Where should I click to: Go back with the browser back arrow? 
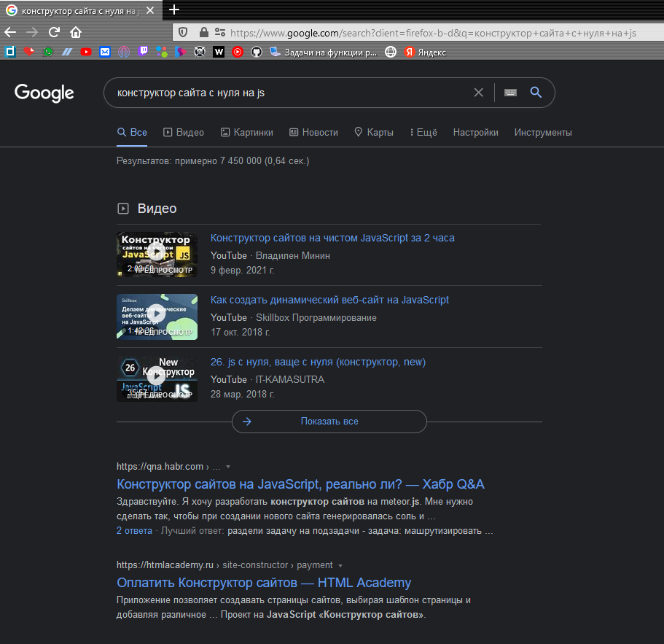(10, 32)
